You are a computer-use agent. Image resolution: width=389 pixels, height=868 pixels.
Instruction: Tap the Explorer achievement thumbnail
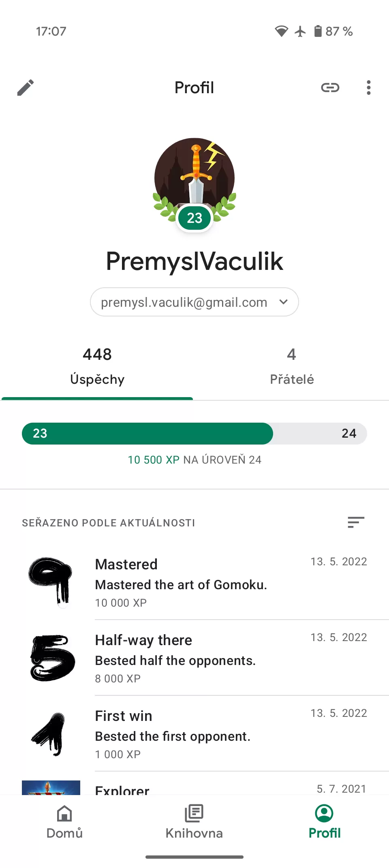(51, 787)
